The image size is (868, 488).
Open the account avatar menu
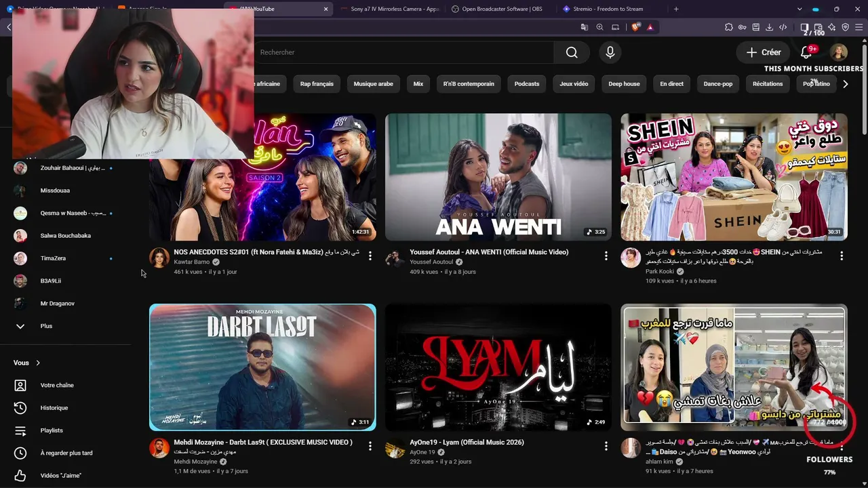[839, 52]
